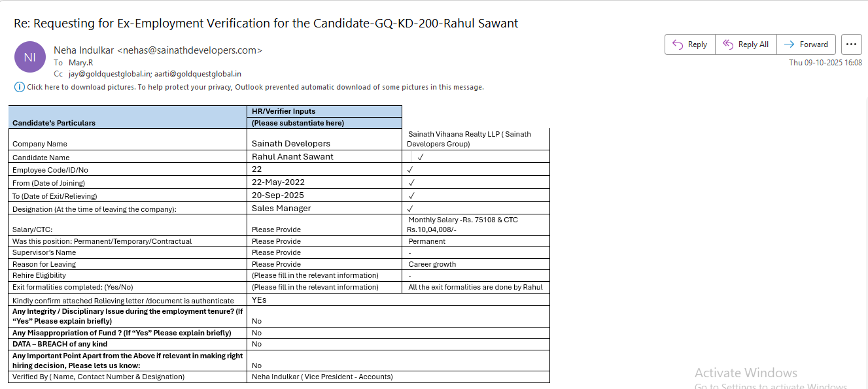Click the checkmark beside Employee Code 22
Image resolution: width=868 pixels, height=389 pixels.
[x=409, y=170]
